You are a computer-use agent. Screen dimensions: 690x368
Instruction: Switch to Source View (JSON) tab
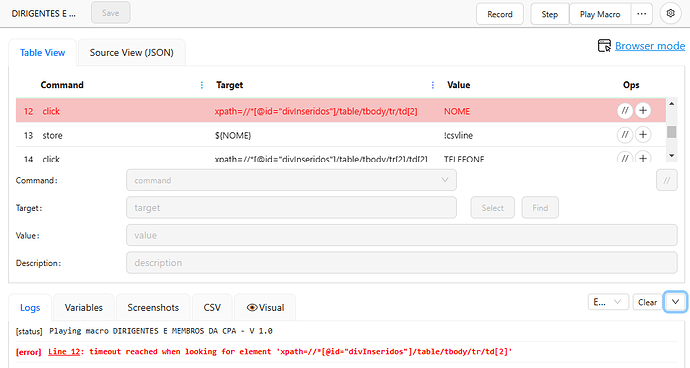132,53
